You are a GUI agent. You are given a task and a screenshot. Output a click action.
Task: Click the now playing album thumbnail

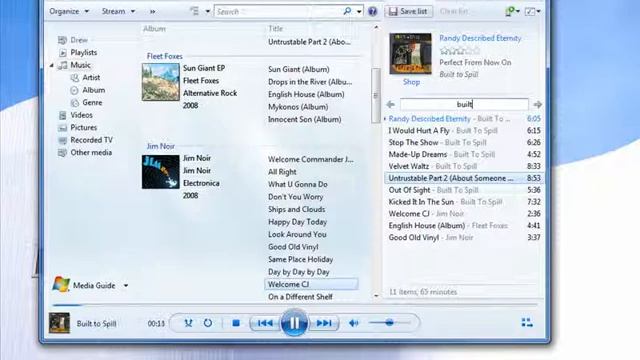click(x=59, y=323)
